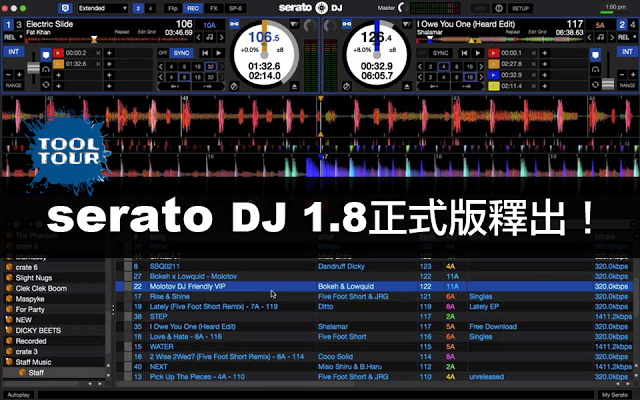Adjust the Master volume knob
The height and width of the screenshot is (400, 640).
(403, 8)
